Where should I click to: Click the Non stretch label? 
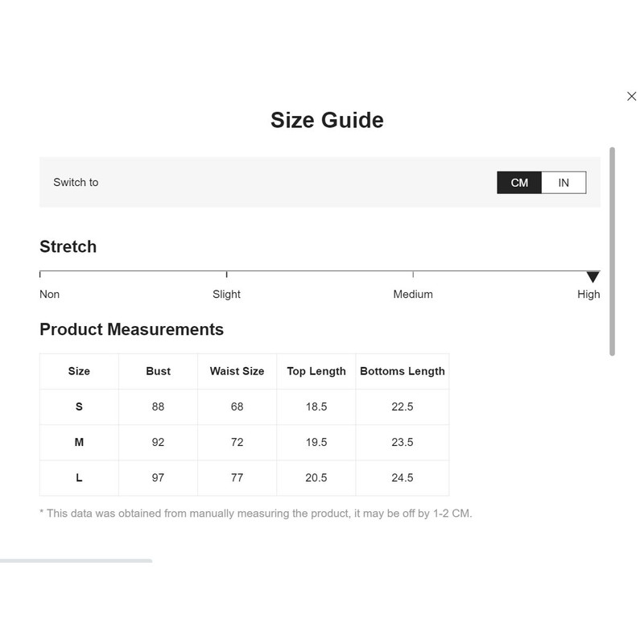point(49,294)
